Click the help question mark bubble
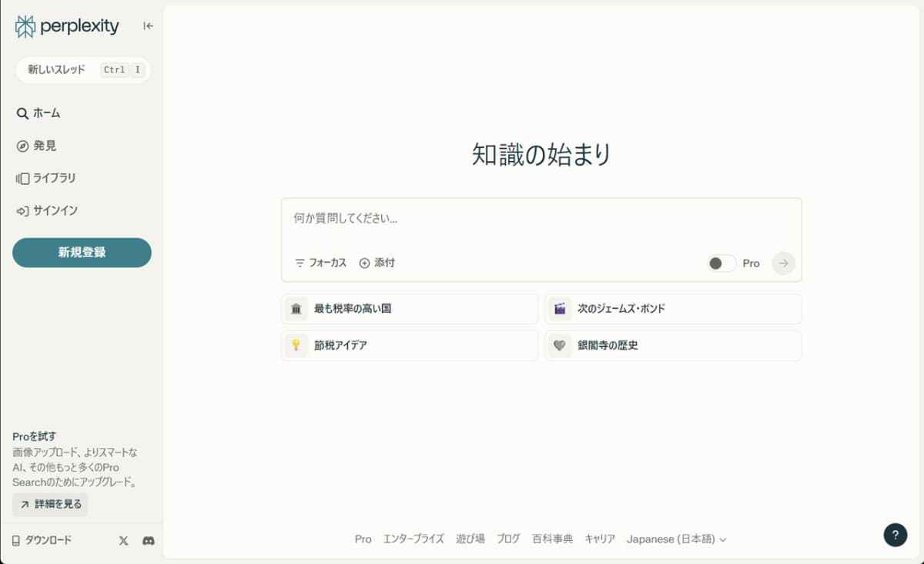The image size is (924, 564). (894, 534)
